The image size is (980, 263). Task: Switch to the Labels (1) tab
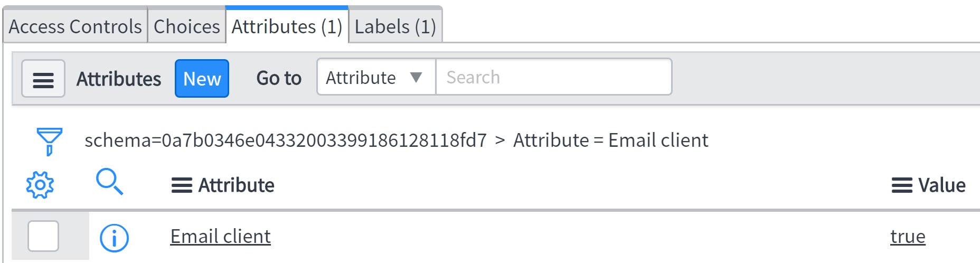395,26
